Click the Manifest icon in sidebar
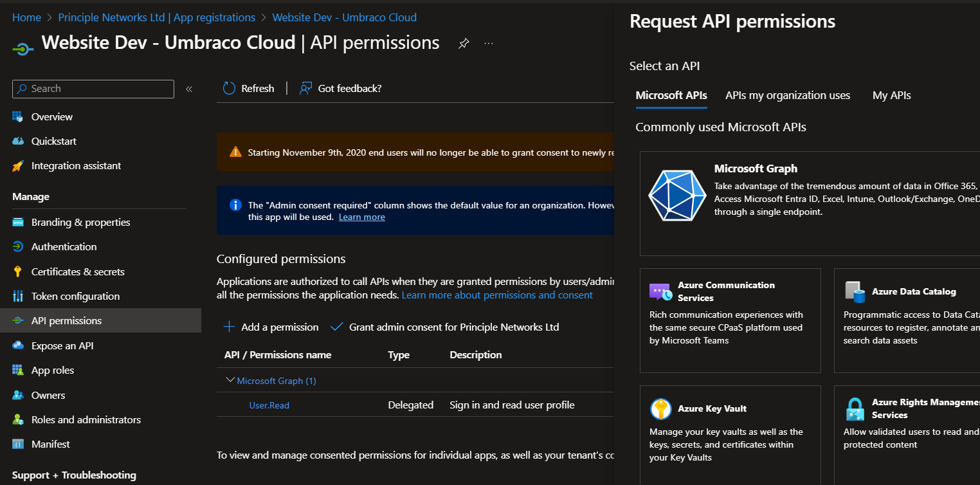This screenshot has height=485, width=980. click(18, 444)
